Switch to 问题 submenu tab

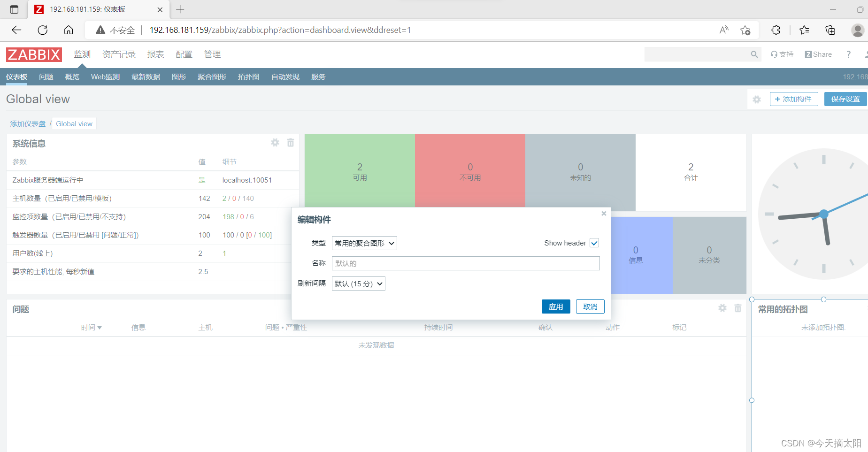pyautogui.click(x=46, y=77)
